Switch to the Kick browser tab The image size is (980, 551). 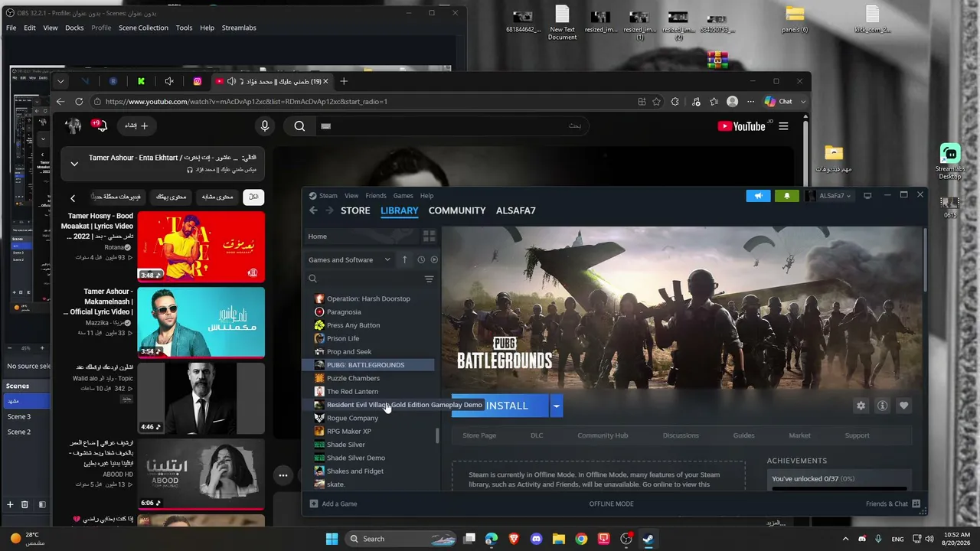141,81
